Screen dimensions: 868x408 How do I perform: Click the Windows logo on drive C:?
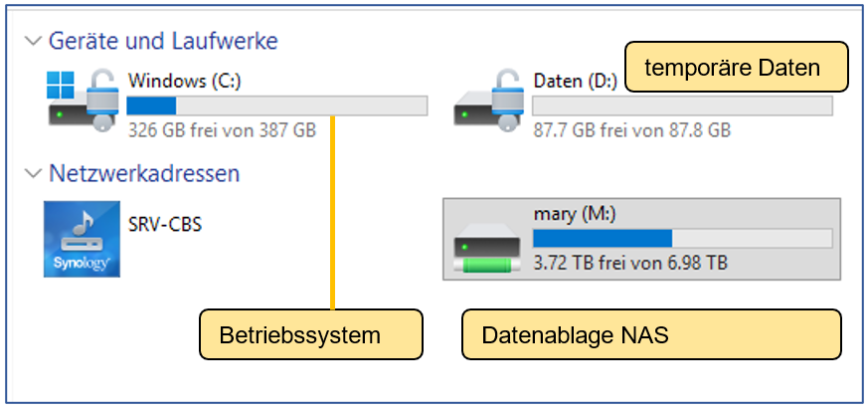(x=62, y=82)
